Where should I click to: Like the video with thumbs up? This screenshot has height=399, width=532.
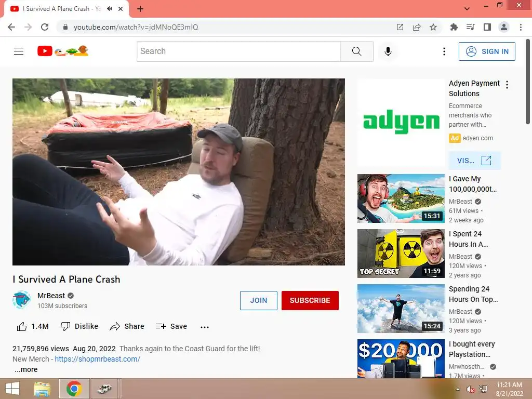33,326
